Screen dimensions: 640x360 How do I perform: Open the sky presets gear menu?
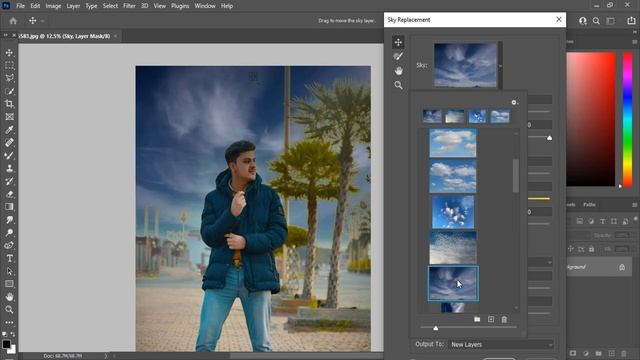[x=515, y=102]
